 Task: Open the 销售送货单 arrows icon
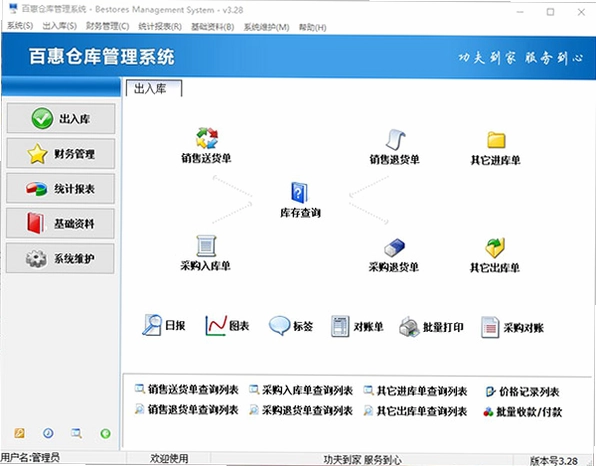click(207, 137)
